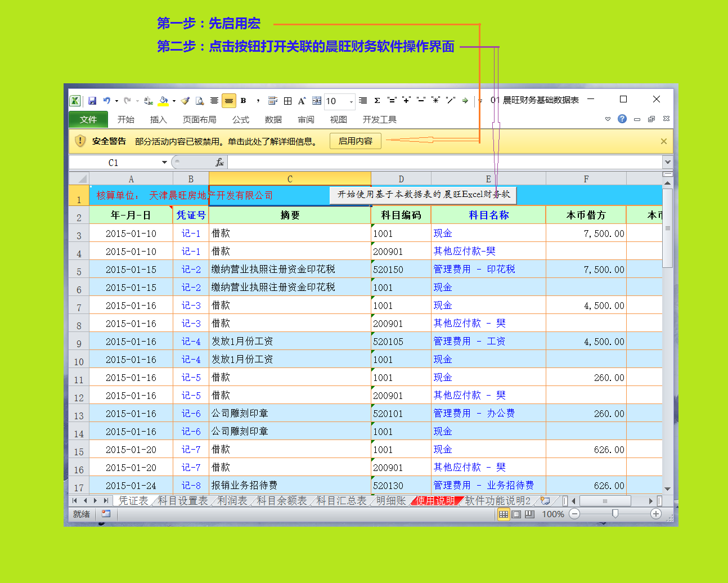Open the font size dropdown showing 10
The width and height of the screenshot is (728, 583).
tap(351, 101)
